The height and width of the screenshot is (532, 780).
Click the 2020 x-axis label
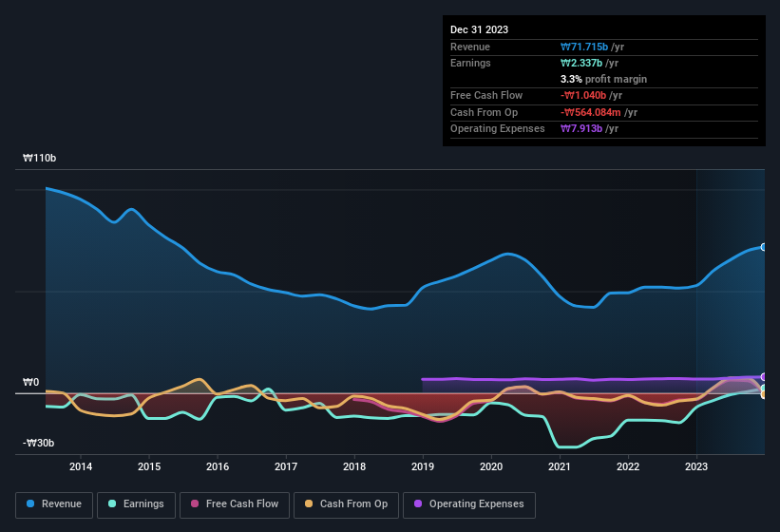(x=491, y=466)
